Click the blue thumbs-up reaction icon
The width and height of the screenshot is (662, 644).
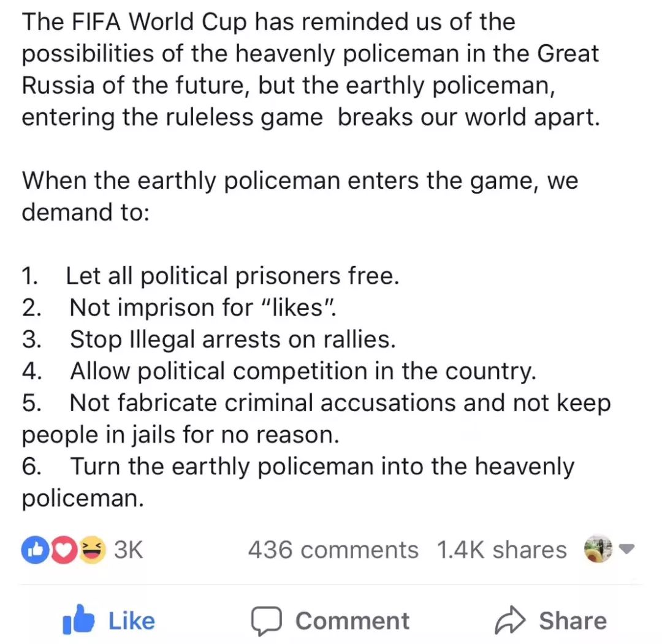(36, 550)
